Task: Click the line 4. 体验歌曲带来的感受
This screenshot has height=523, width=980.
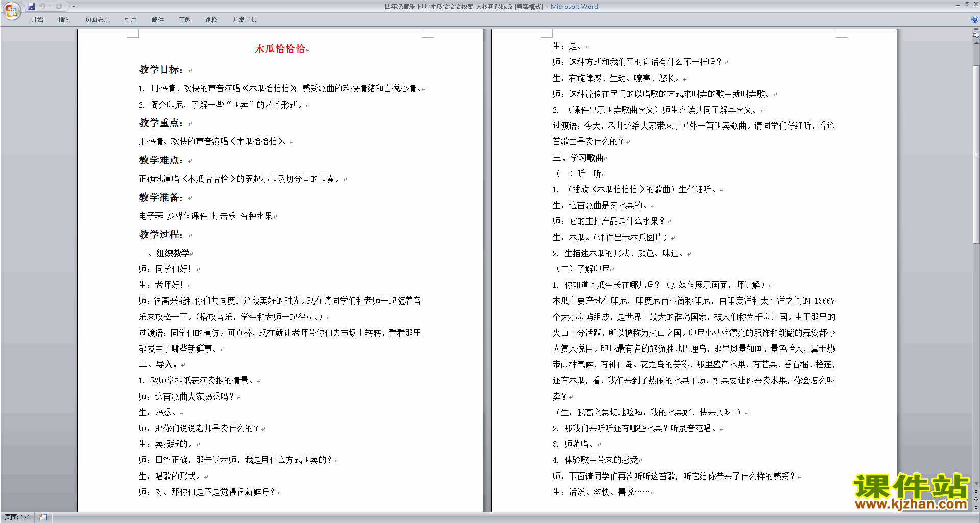Action: coord(595,460)
